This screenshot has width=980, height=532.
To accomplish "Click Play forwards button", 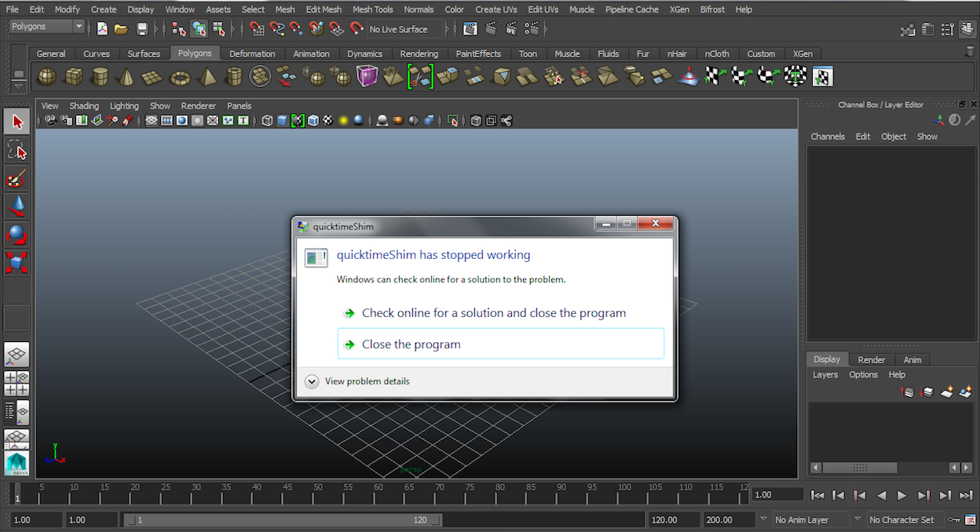I will 902,495.
